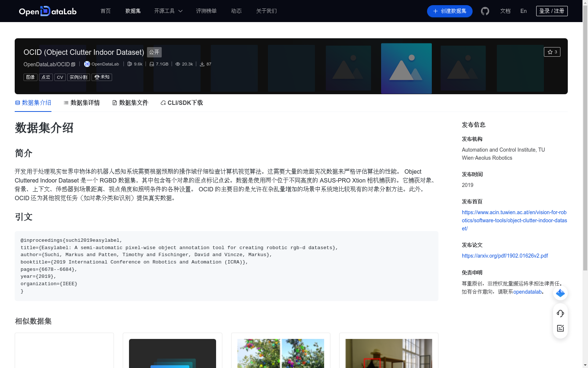588x368 pixels.
Task: Click the dataset views eye icon
Action: [177, 64]
